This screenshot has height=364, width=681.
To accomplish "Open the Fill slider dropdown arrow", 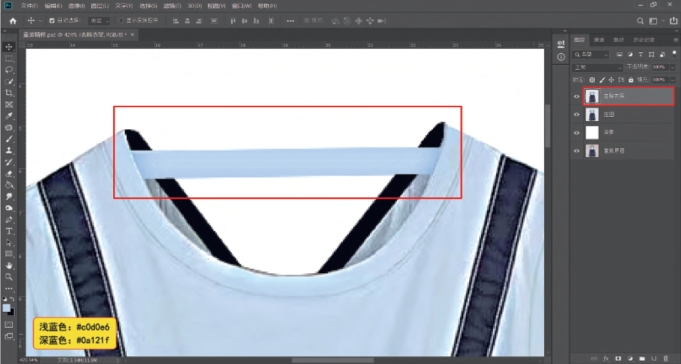I will (x=673, y=80).
